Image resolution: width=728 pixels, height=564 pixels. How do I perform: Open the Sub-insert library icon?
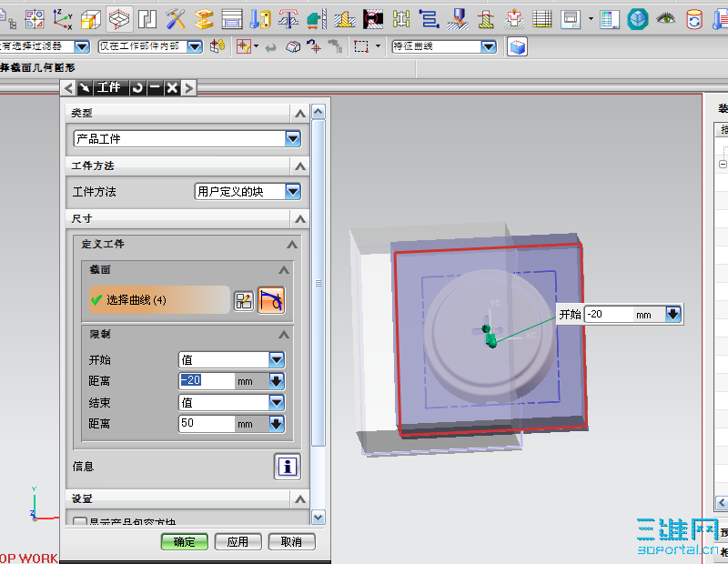pyautogui.click(x=345, y=19)
